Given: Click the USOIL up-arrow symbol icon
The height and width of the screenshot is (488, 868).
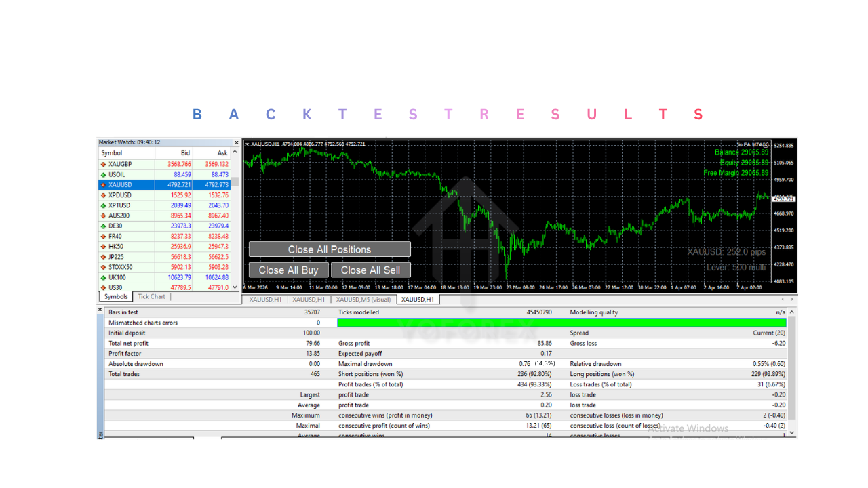Looking at the screenshot, I should [x=104, y=174].
